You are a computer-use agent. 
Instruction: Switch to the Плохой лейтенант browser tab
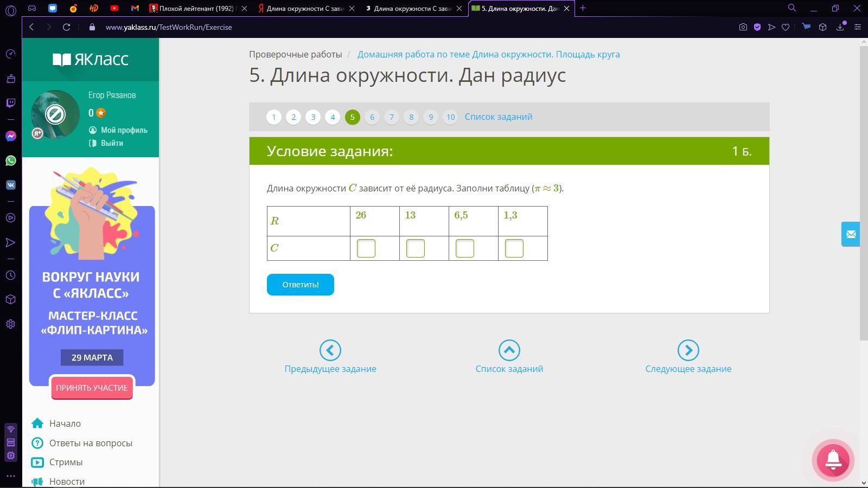point(196,8)
